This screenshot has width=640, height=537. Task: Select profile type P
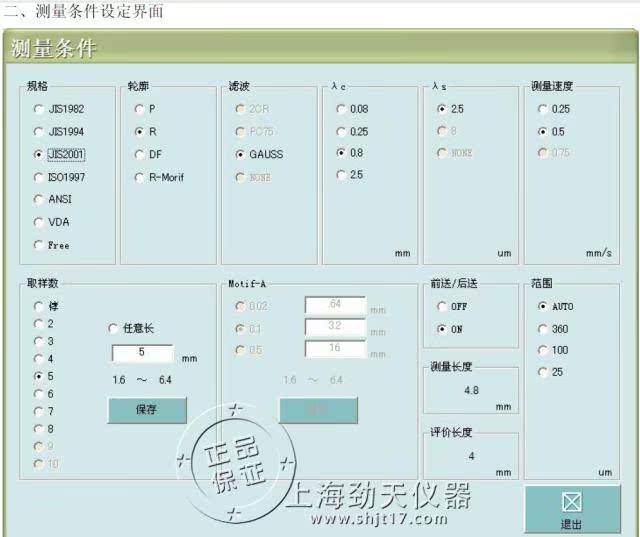tap(140, 108)
